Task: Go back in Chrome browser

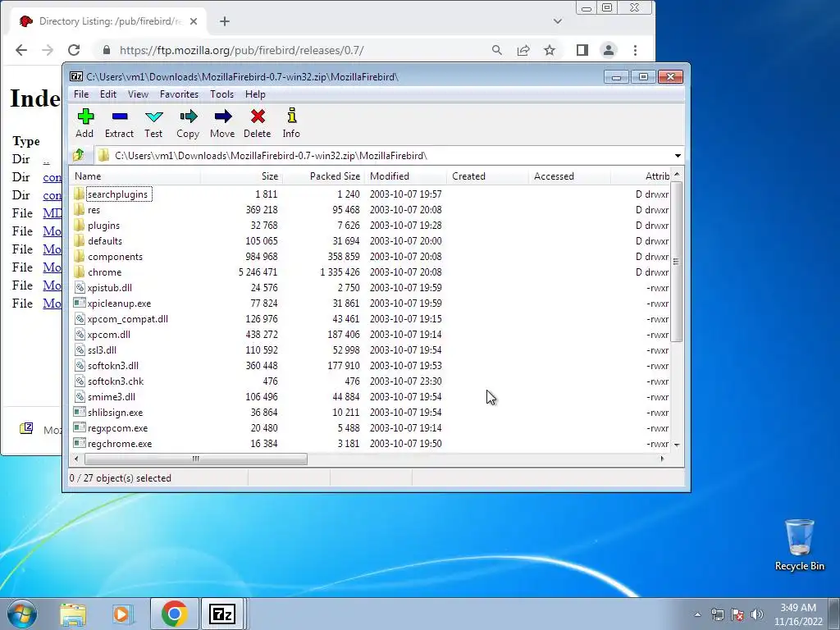Action: pyautogui.click(x=21, y=50)
